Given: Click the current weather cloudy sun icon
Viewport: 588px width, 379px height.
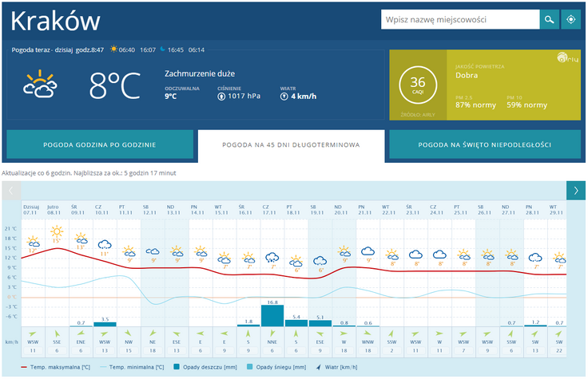Looking at the screenshot, I should [x=40, y=85].
